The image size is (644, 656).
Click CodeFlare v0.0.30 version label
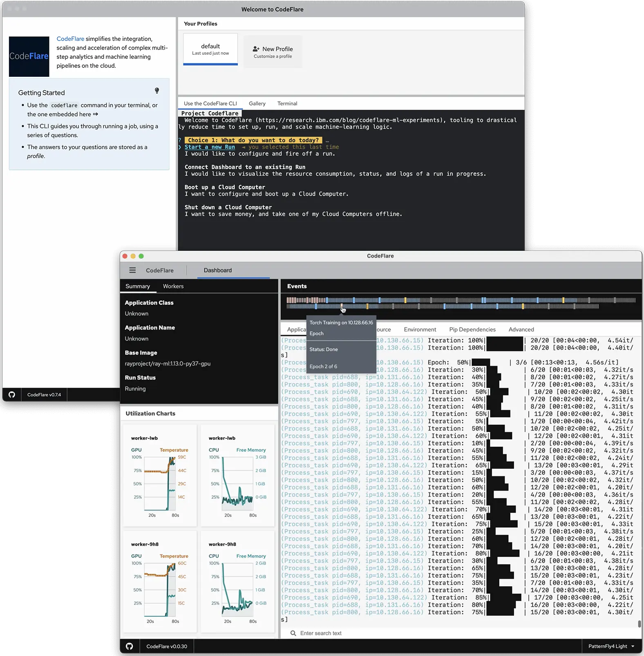(x=167, y=646)
